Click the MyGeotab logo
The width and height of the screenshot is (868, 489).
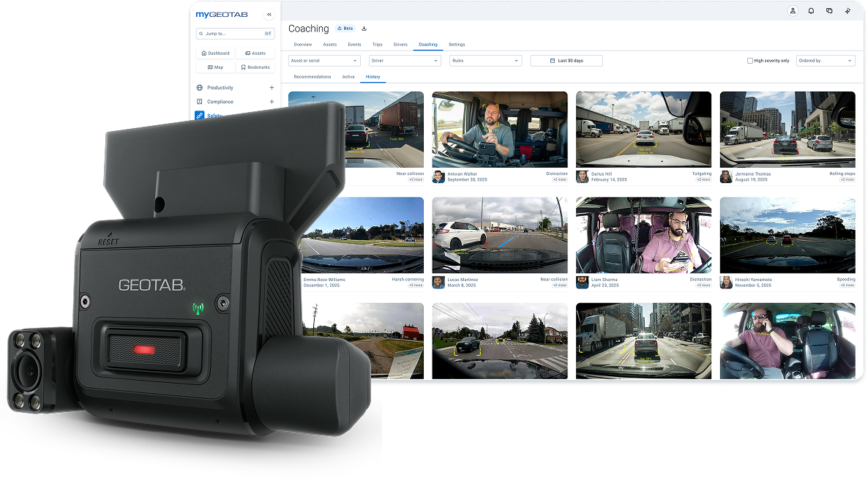[222, 15]
